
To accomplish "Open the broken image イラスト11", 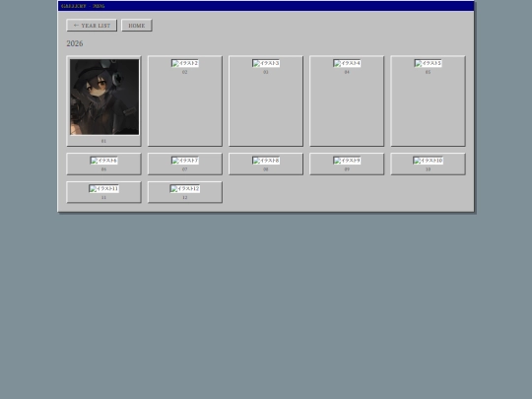I will point(103,188).
